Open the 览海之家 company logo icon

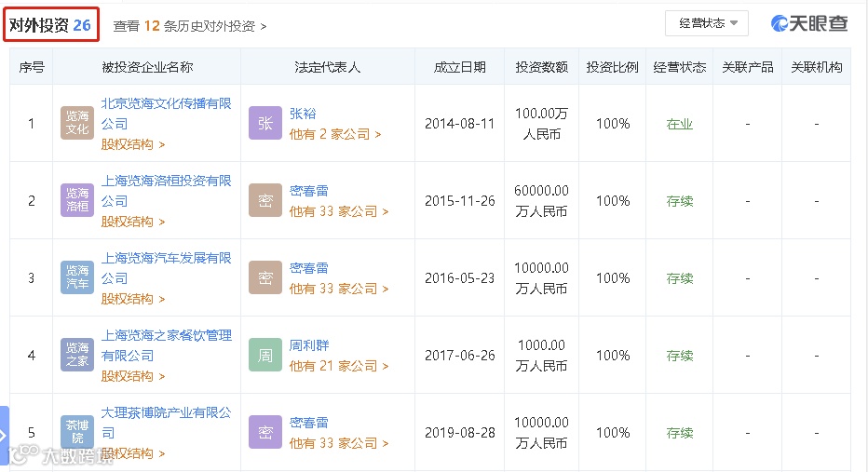pos(77,355)
